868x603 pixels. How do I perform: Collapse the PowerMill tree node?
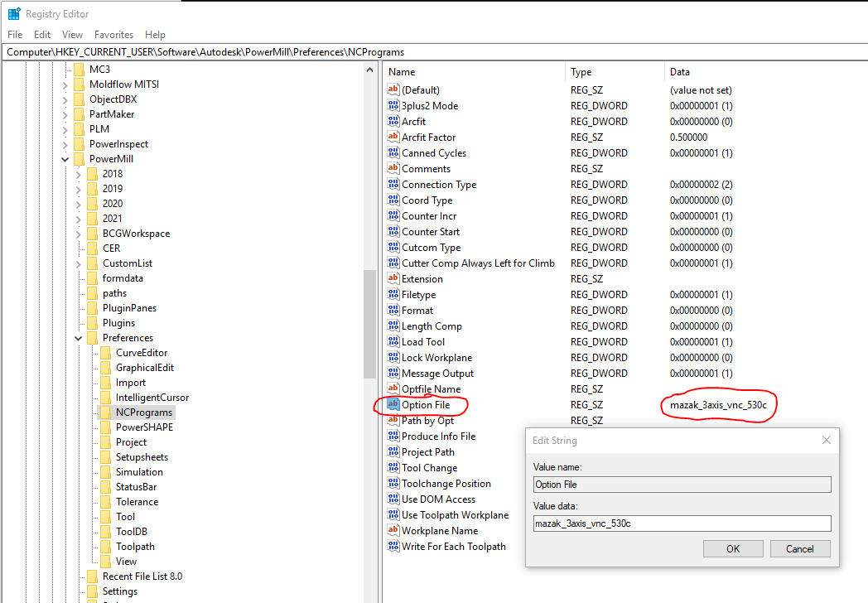point(65,158)
